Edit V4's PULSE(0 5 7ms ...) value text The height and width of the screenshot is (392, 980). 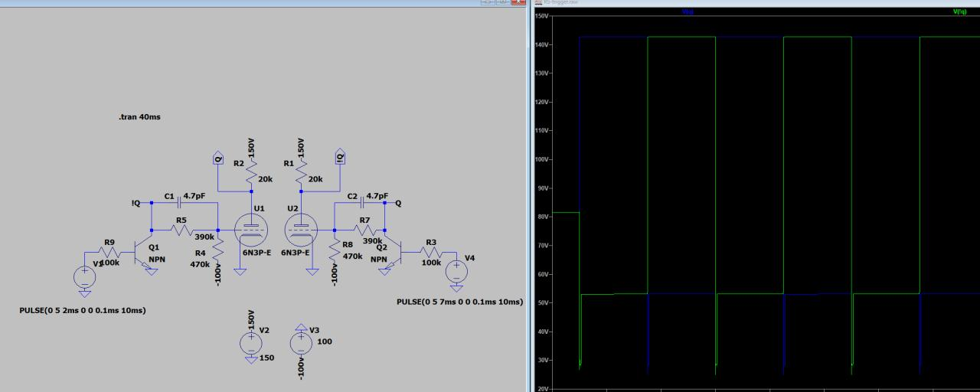459,302
